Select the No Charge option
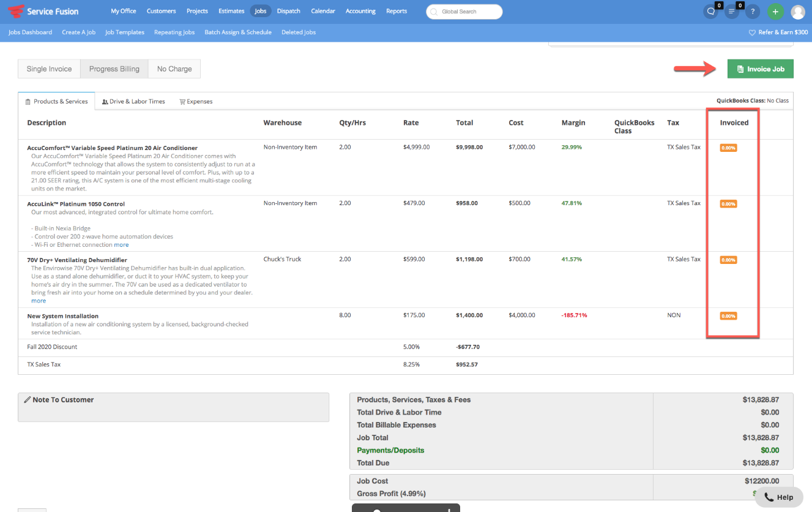 pyautogui.click(x=174, y=69)
